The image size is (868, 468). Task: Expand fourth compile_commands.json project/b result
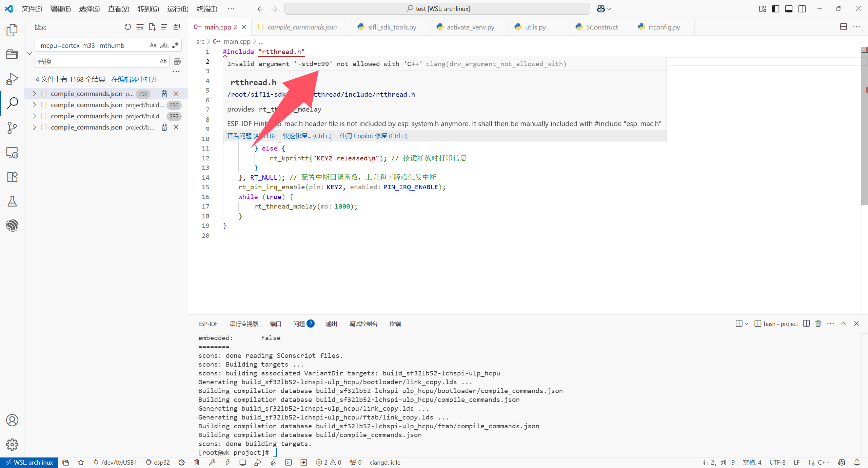click(34, 127)
